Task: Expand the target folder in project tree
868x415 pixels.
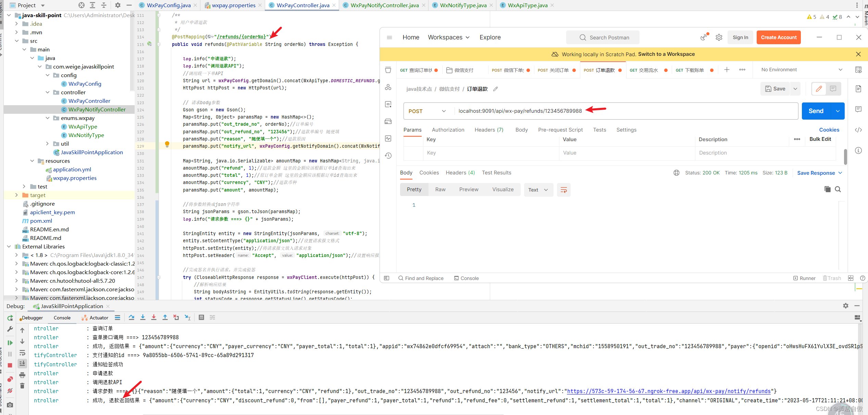Action: [16, 195]
